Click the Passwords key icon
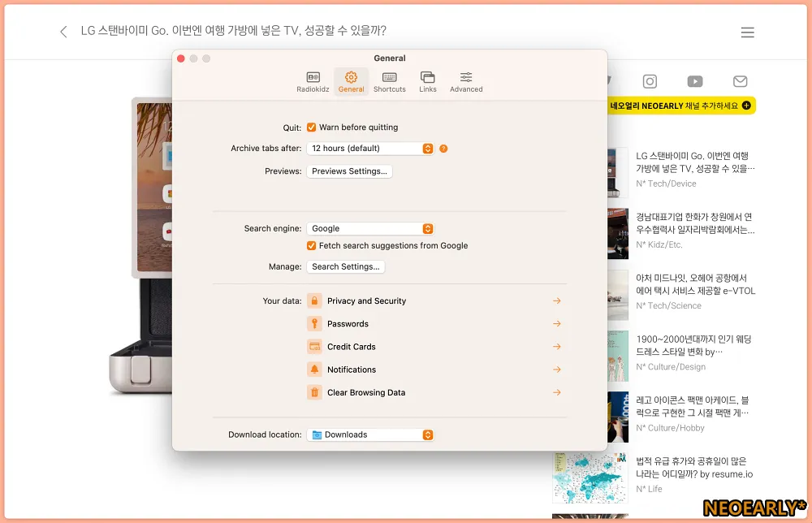The height and width of the screenshot is (523, 812). click(x=314, y=324)
